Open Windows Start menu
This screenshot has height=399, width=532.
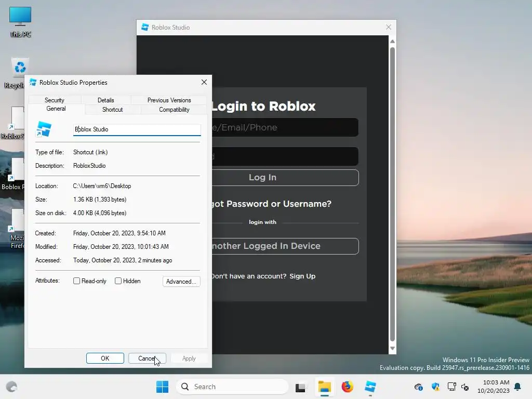(162, 387)
